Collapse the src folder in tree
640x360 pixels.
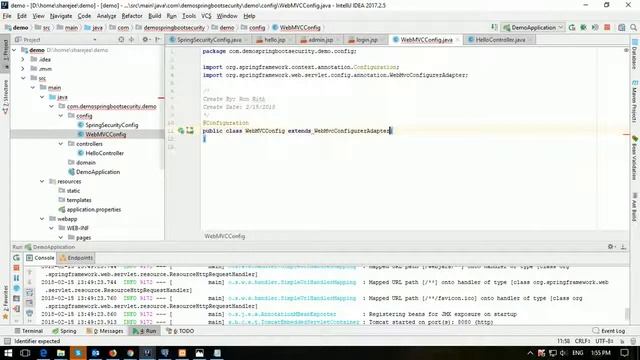[x=23, y=78]
